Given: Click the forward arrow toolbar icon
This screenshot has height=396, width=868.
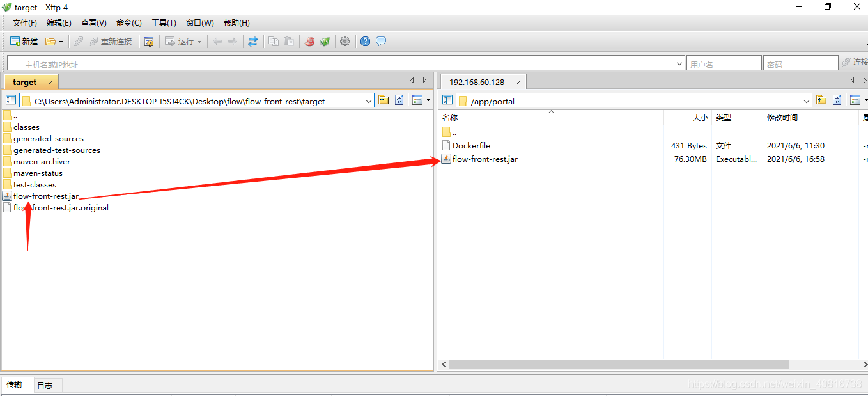Looking at the screenshot, I should [x=232, y=42].
